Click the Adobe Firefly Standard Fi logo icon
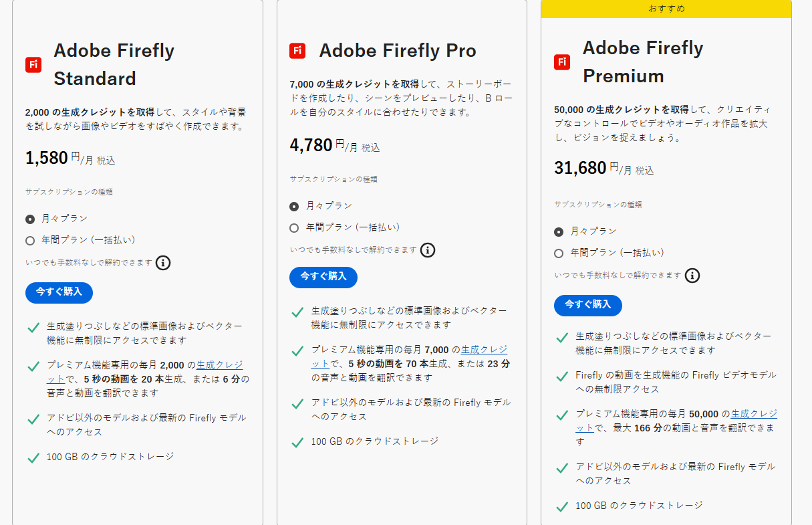Image resolution: width=812 pixels, height=525 pixels. [x=33, y=64]
